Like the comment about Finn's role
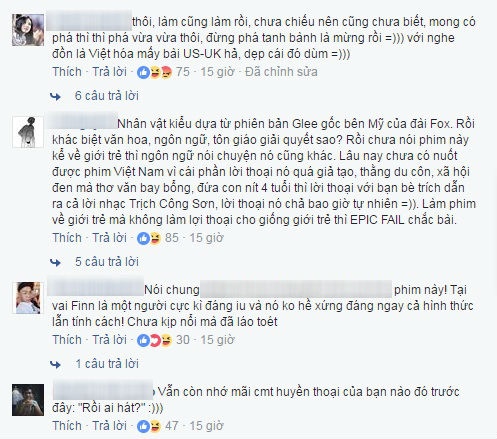 click(67, 340)
